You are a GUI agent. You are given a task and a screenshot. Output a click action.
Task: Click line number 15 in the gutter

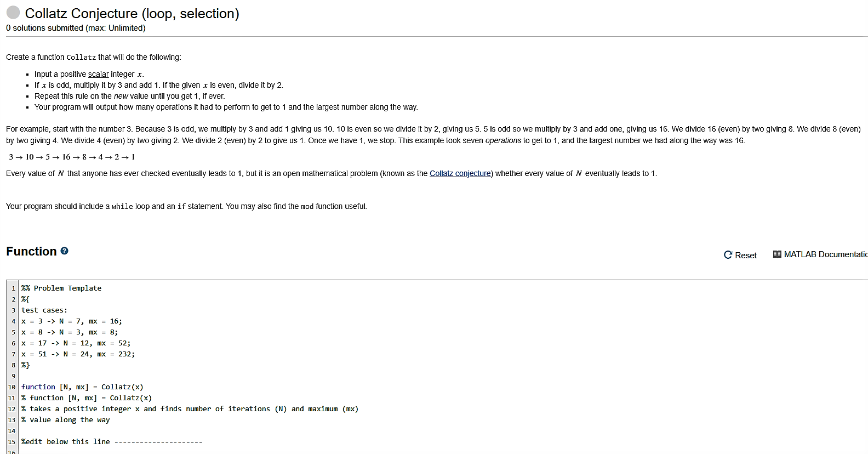click(x=12, y=442)
